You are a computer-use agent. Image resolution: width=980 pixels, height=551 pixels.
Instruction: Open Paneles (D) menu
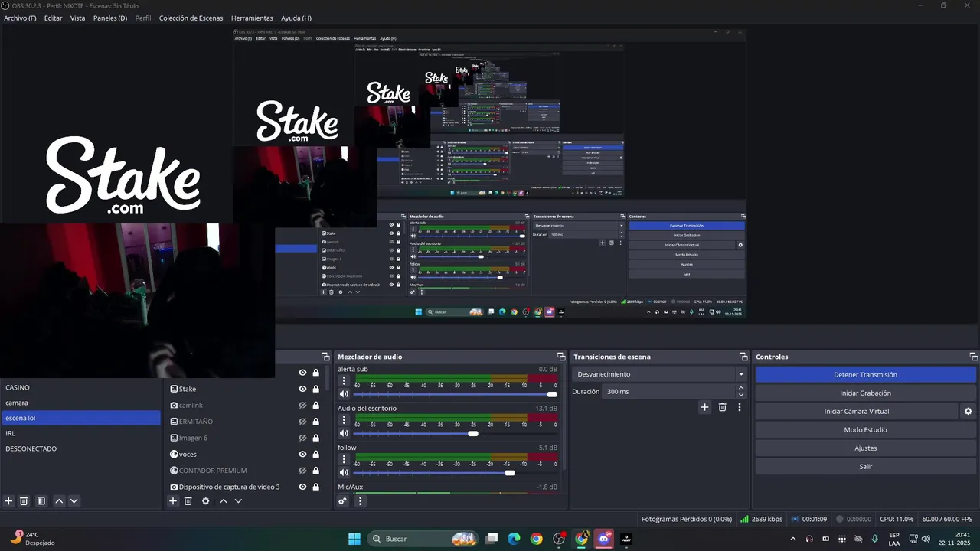click(x=110, y=18)
